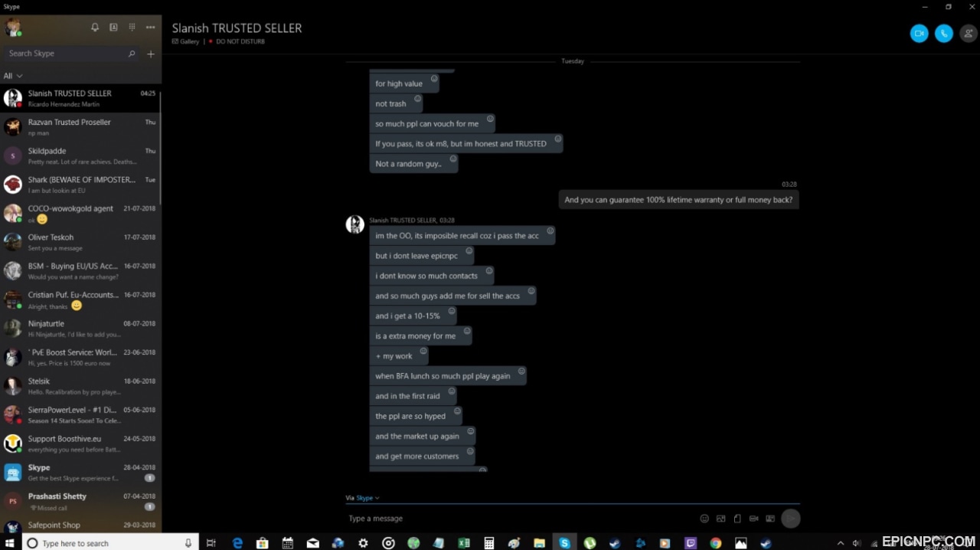The width and height of the screenshot is (980, 550).
Task: Open the Oliver Teskoh conversation
Action: coord(80,242)
